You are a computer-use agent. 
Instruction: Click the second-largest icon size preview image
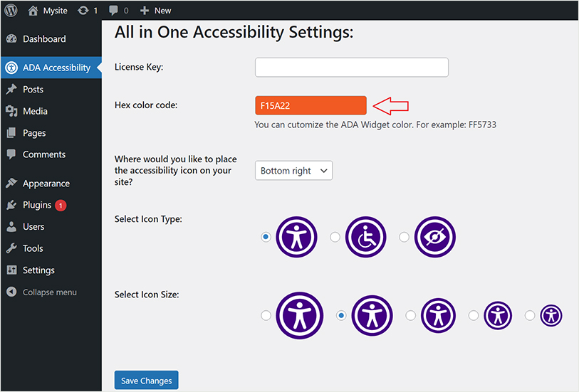372,315
